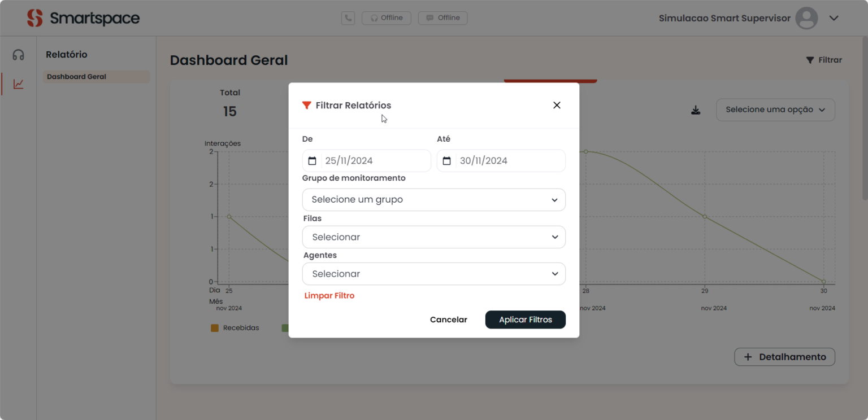The image size is (868, 420).
Task: Open the calendar picker for the 'De' date
Action: point(312,160)
